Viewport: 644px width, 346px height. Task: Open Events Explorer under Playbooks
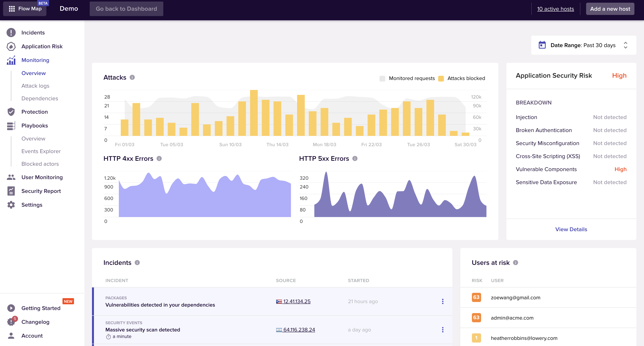[x=41, y=151]
